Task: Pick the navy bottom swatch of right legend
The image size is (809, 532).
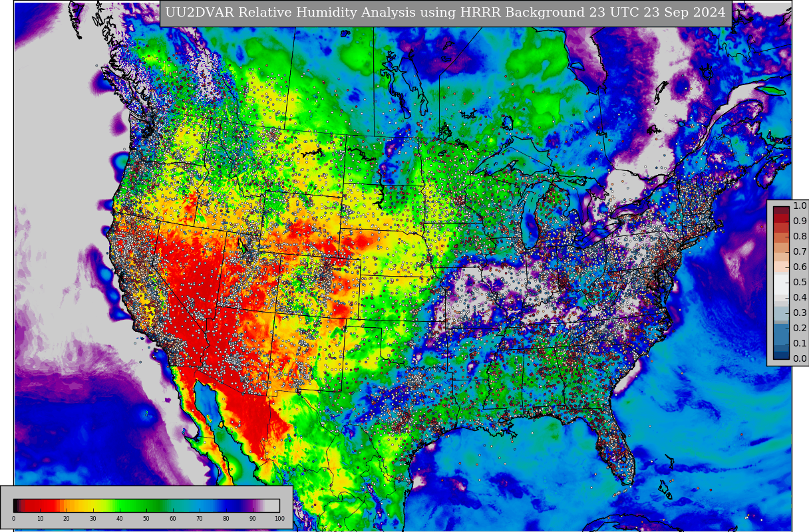Action: (x=781, y=356)
